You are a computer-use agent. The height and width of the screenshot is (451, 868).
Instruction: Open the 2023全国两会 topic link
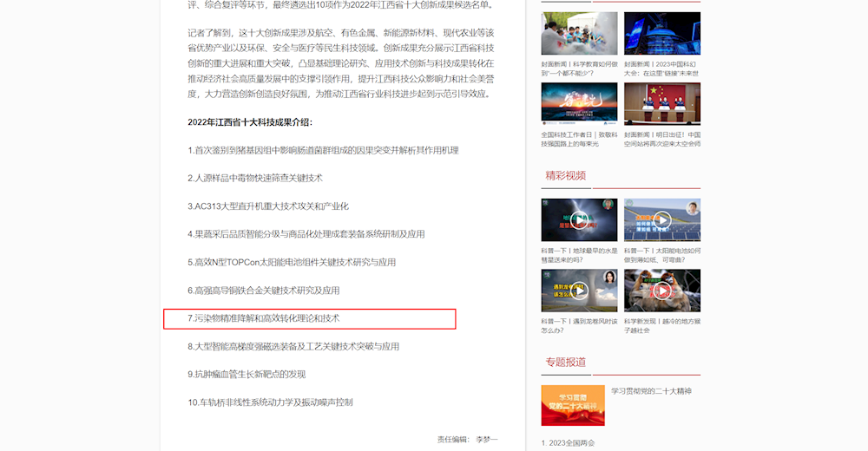[x=568, y=443]
